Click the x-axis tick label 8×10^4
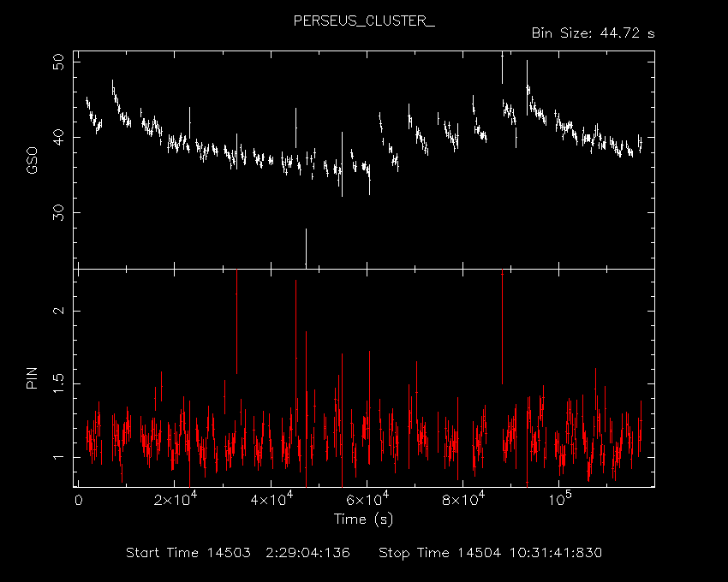 coord(463,499)
